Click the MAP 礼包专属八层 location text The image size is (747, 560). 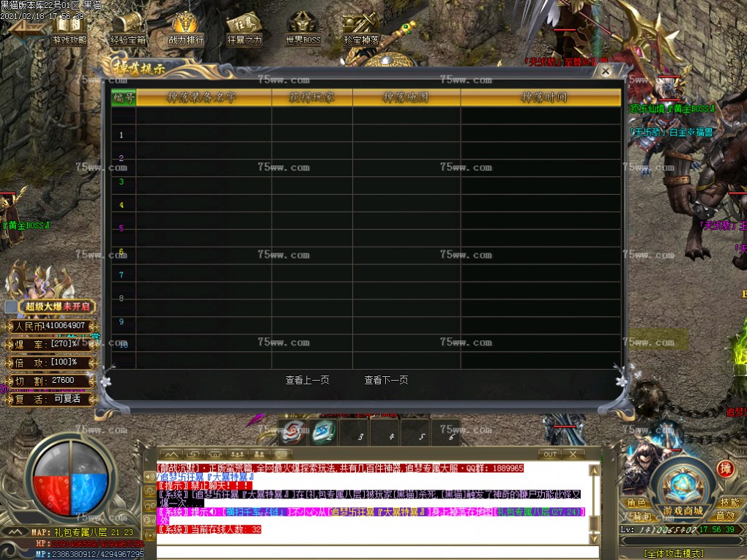click(x=83, y=532)
